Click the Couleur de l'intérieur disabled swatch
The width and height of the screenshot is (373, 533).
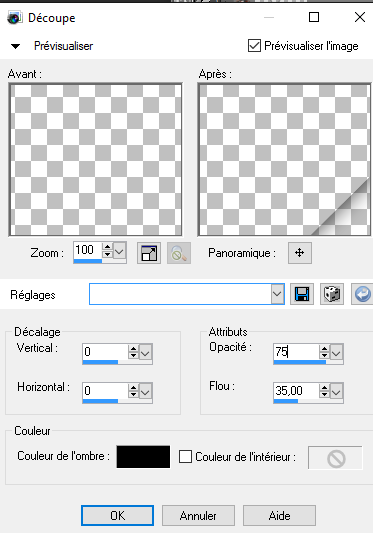coord(336,458)
